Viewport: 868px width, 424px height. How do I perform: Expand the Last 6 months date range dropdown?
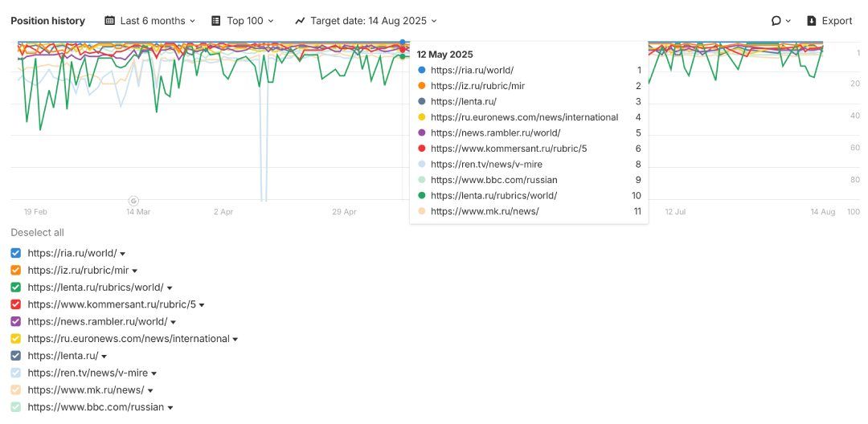click(158, 21)
